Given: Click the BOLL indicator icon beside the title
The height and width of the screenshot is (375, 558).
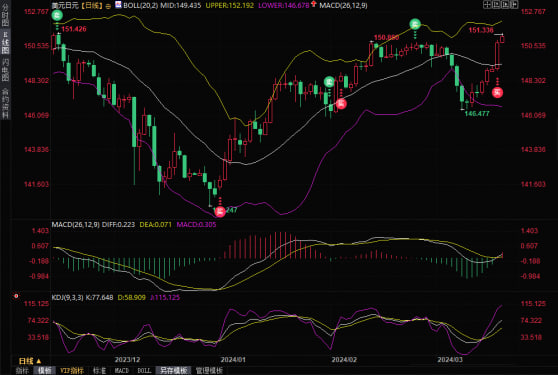Looking at the screenshot, I should 118,4.
